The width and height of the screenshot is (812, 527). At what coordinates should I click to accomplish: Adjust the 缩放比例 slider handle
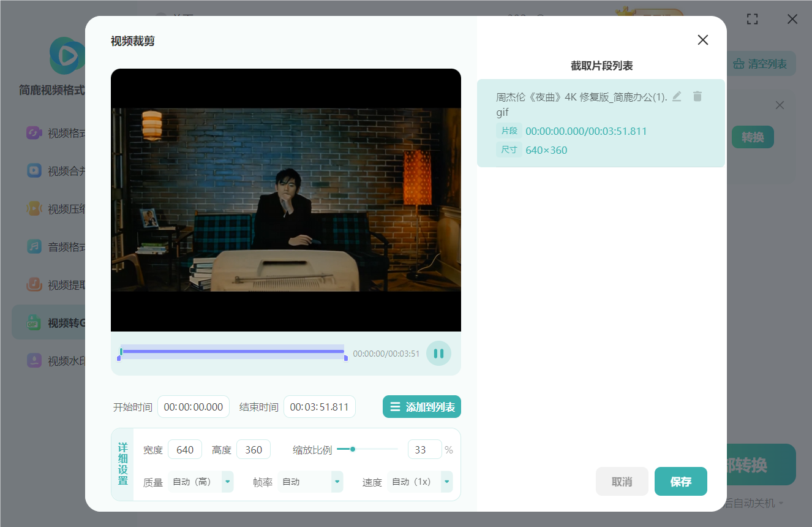[x=353, y=449]
